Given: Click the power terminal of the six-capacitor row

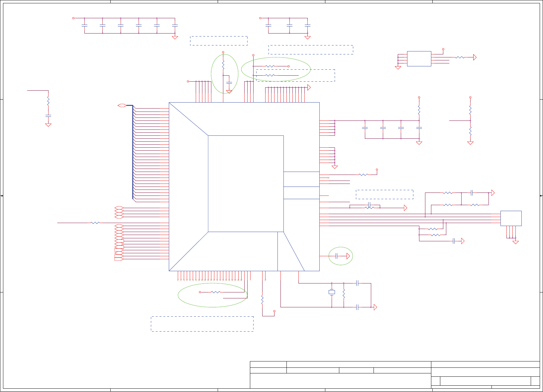Looking at the screenshot, I should (x=73, y=18).
